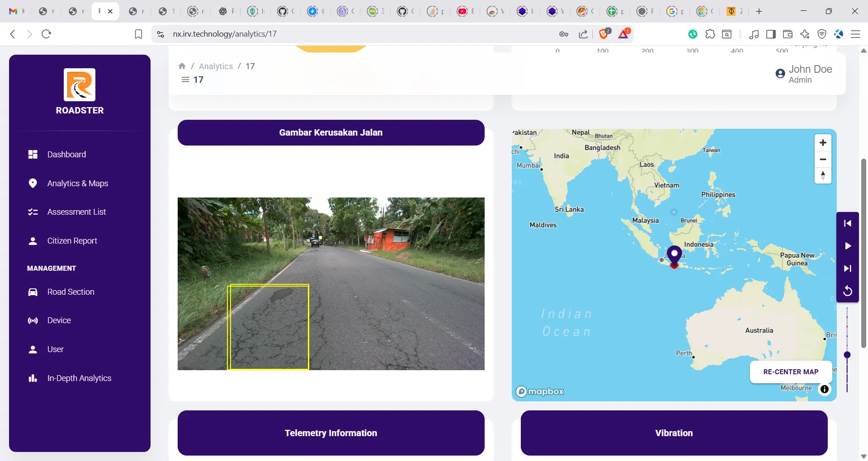Open the User management page

(46, 349)
